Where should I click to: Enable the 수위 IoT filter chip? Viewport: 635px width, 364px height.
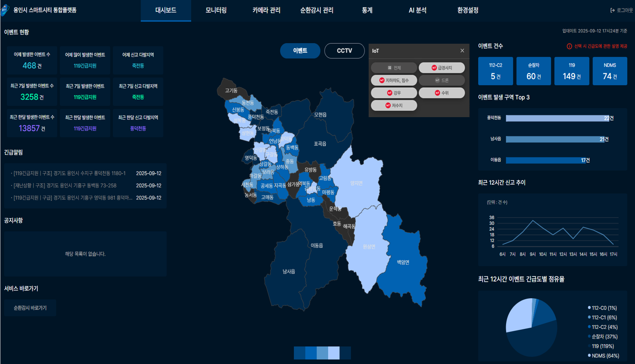click(x=441, y=93)
